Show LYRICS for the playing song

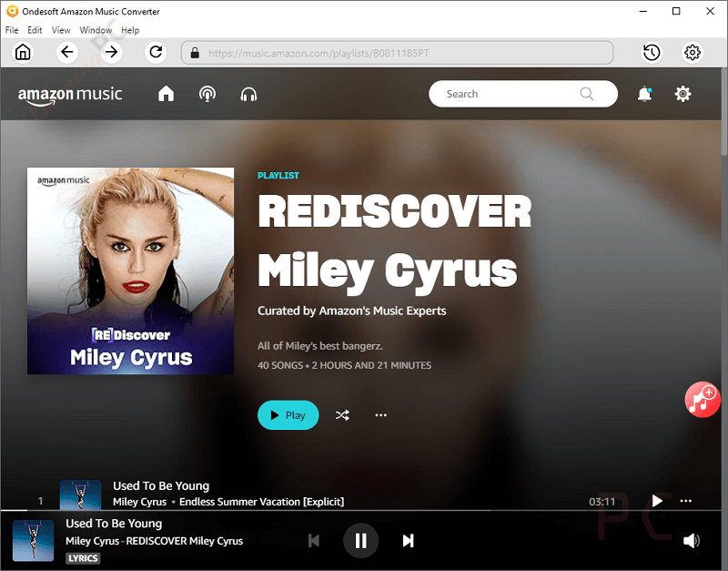[83, 558]
